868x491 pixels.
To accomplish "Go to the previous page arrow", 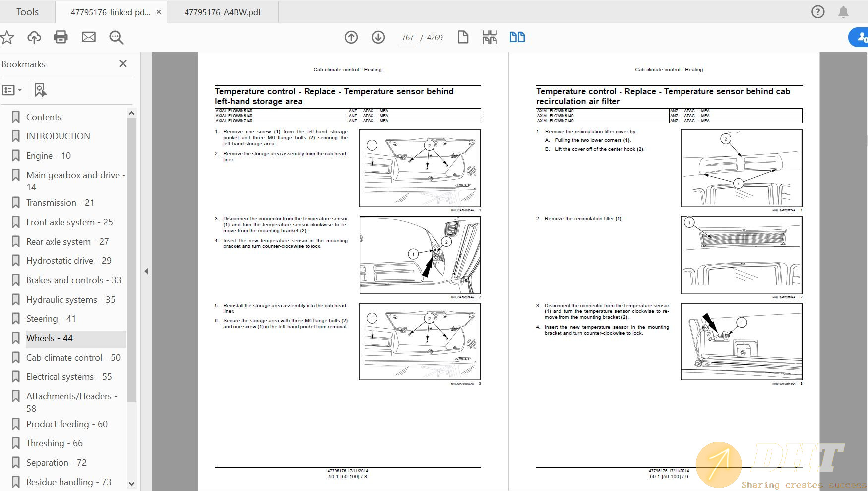I will click(351, 37).
